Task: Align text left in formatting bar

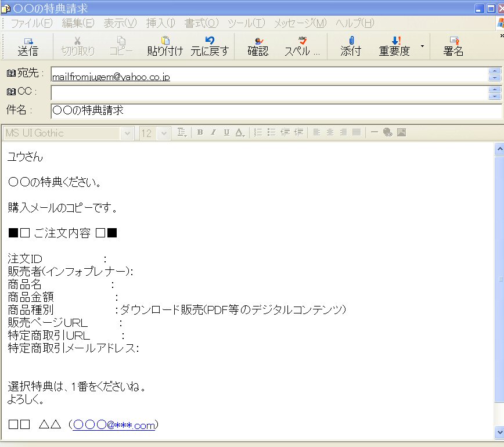Action: [316, 132]
